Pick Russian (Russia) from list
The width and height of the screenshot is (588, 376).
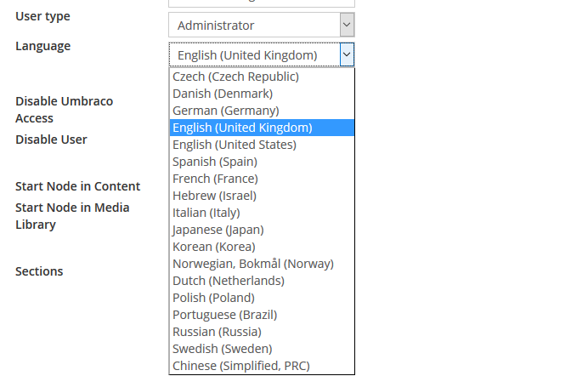pyautogui.click(x=217, y=332)
